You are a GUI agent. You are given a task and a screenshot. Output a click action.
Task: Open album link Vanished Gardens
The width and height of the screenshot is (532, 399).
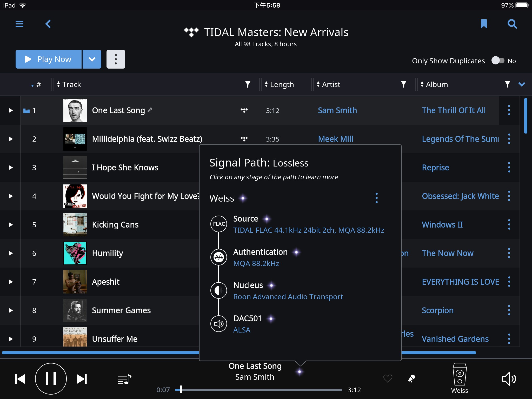(455, 339)
